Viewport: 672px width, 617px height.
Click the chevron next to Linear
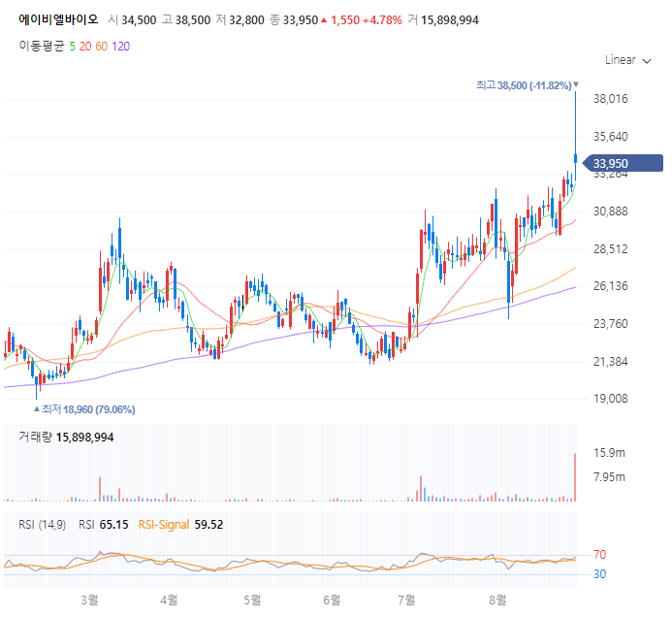647,61
